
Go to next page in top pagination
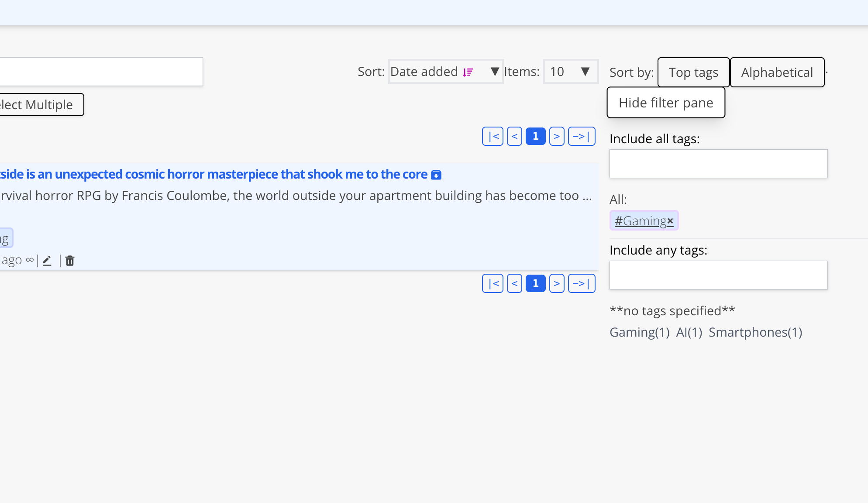[557, 136]
